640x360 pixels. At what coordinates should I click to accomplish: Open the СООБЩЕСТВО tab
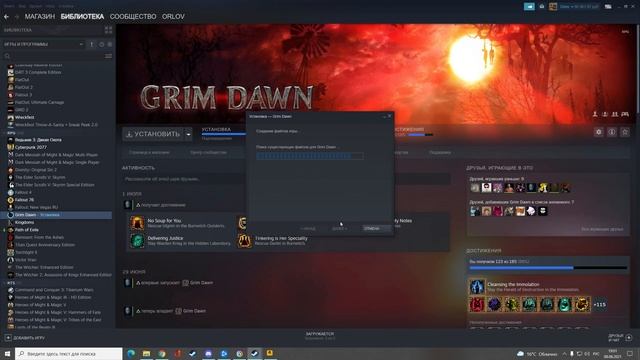pos(133,17)
